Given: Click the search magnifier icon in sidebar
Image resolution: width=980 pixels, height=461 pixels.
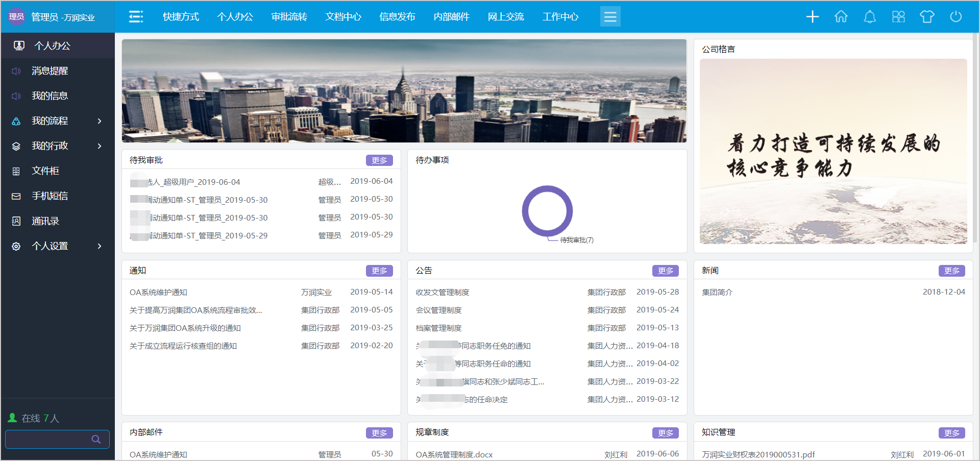Looking at the screenshot, I should [96, 439].
